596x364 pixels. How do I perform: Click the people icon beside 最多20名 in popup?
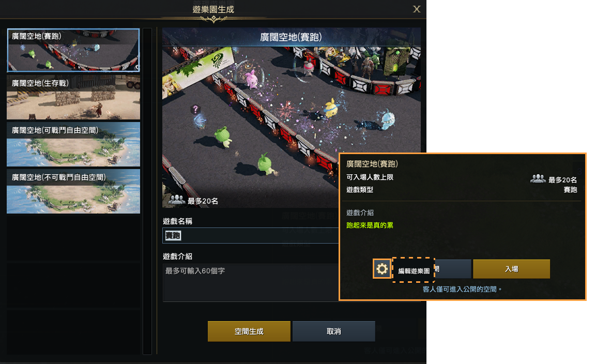coord(538,179)
